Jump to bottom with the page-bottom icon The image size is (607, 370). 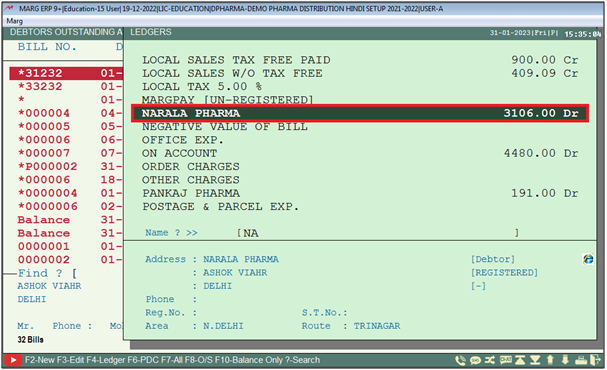coord(535,360)
